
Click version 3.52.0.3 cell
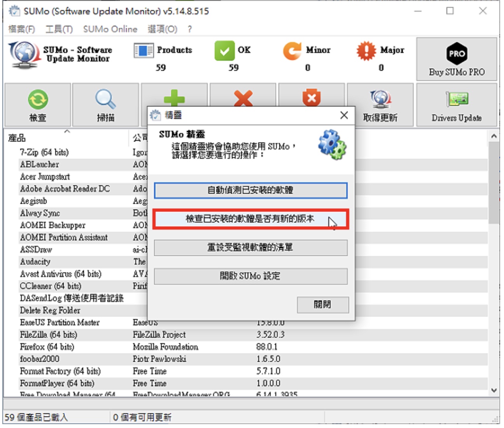(x=270, y=335)
